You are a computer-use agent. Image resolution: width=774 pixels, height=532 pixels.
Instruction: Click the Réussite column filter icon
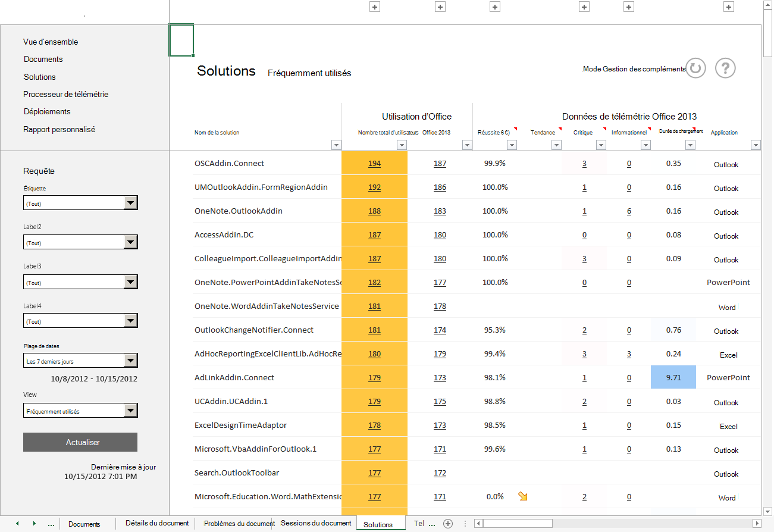pyautogui.click(x=512, y=145)
